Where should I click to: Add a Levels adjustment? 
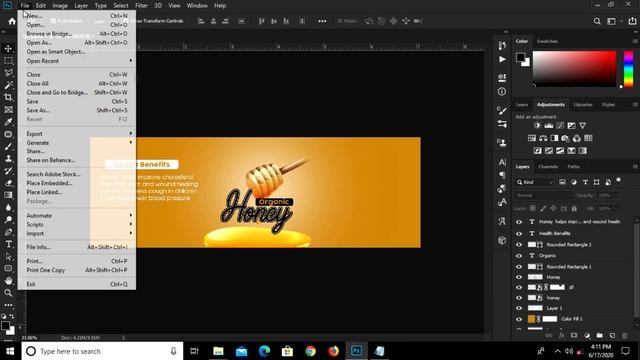coord(549,126)
